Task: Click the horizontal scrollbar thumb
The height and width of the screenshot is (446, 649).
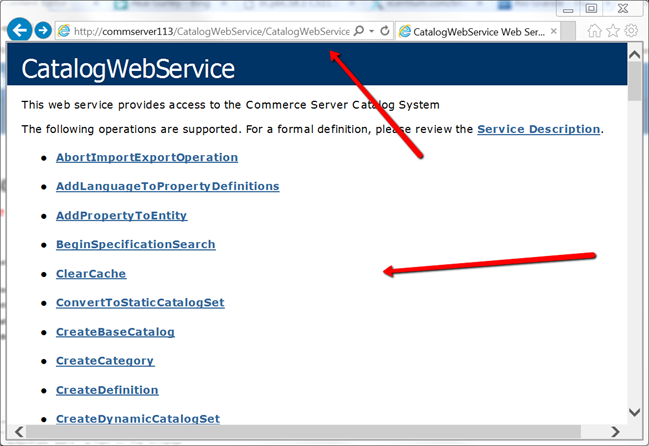Action: tap(303, 432)
